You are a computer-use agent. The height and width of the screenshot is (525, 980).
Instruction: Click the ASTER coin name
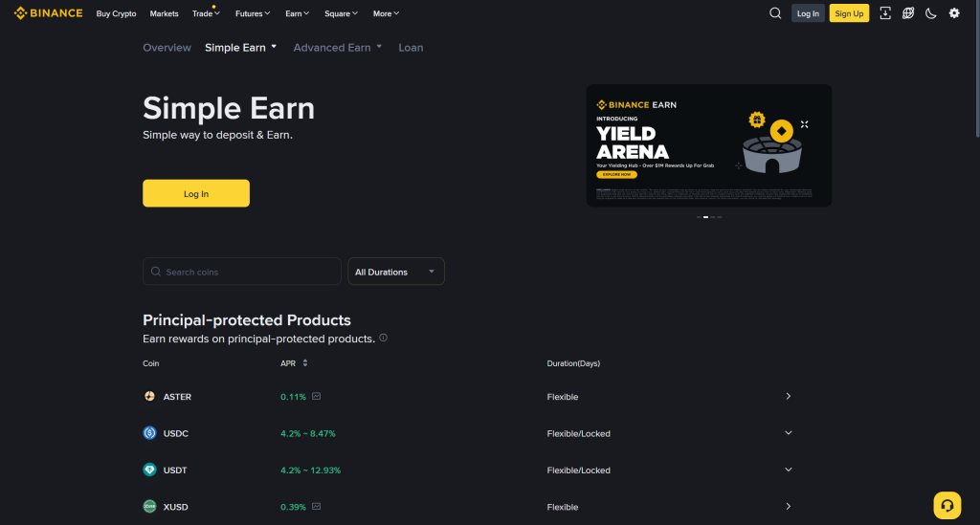coord(177,397)
